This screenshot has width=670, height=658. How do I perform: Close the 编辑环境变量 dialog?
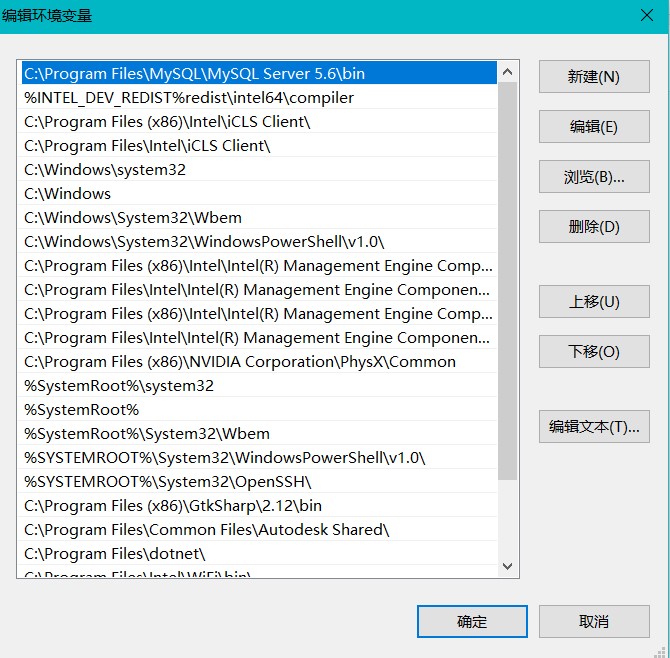click(x=647, y=15)
